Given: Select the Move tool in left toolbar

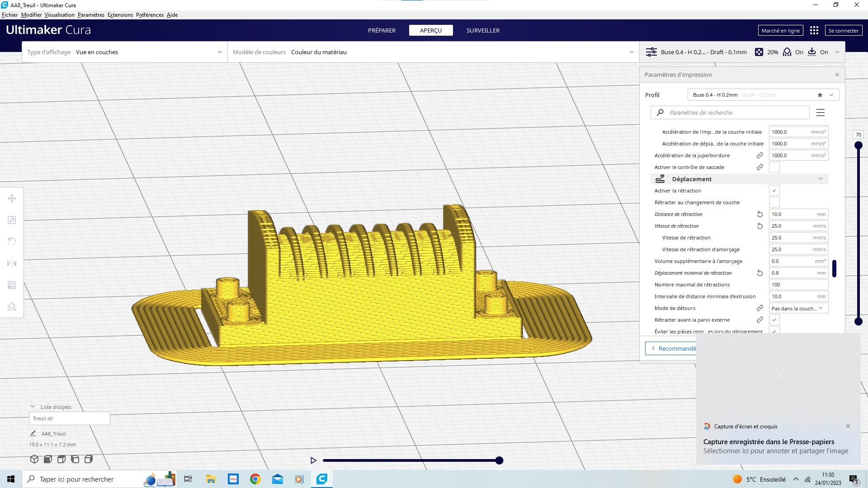Looking at the screenshot, I should [x=12, y=198].
